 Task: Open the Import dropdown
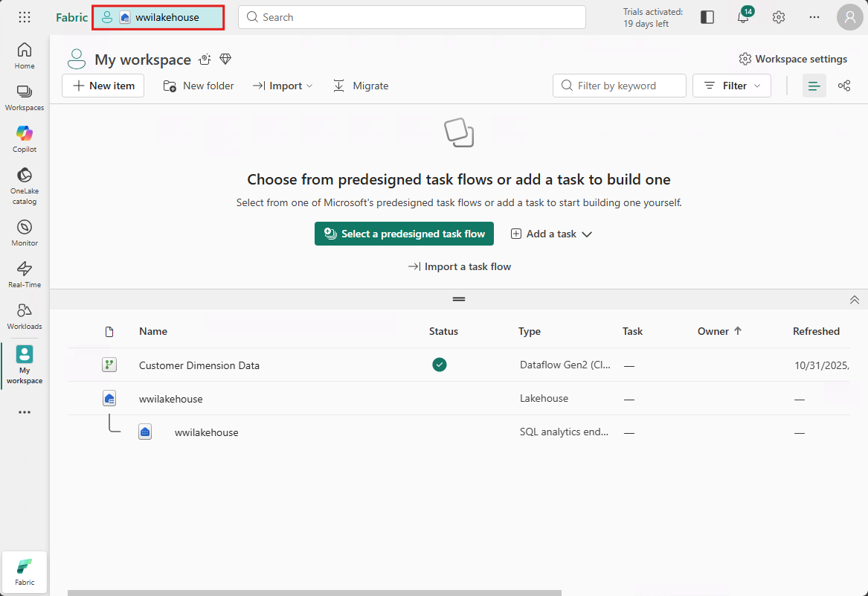[283, 86]
